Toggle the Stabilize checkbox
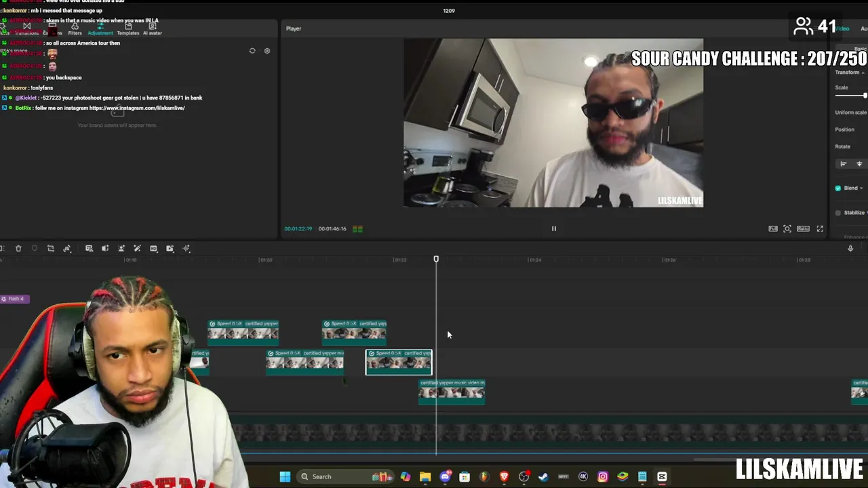The width and height of the screenshot is (868, 488). 838,213
